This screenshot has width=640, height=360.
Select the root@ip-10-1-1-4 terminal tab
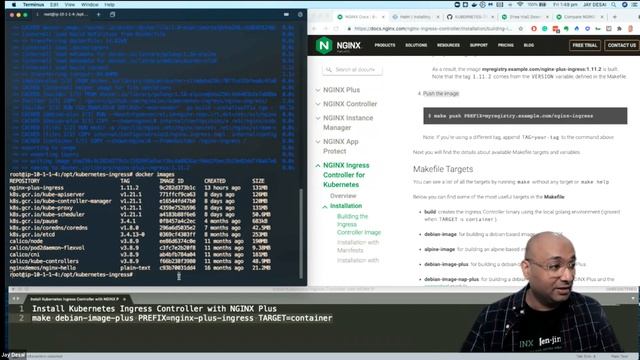click(x=63, y=14)
